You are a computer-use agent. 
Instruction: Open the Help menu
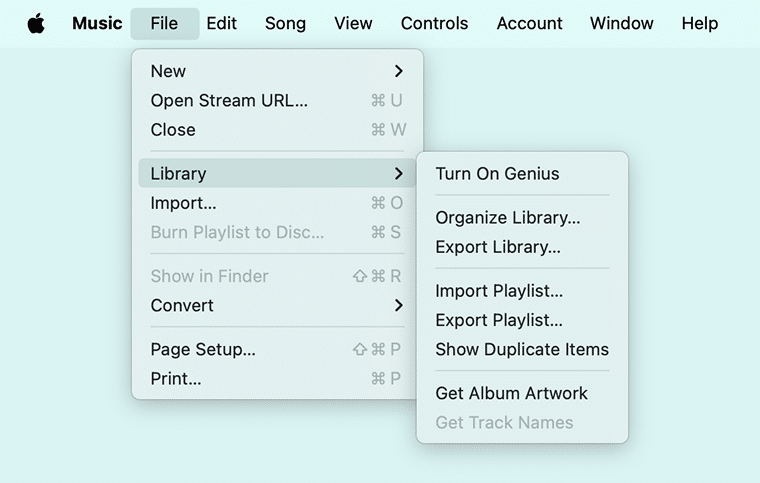pos(700,23)
